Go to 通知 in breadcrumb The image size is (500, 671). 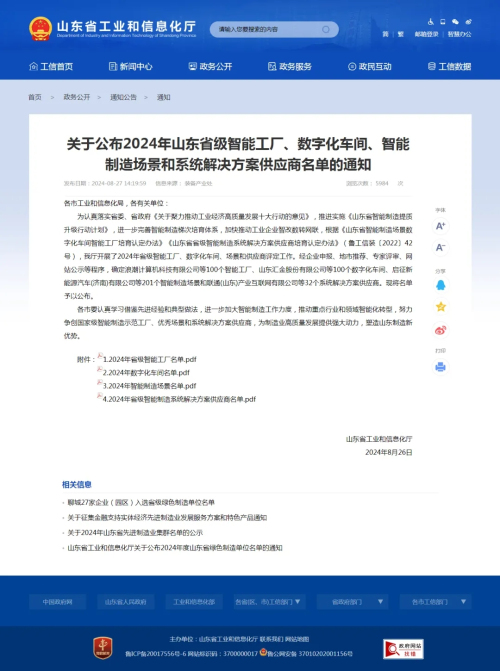click(164, 97)
